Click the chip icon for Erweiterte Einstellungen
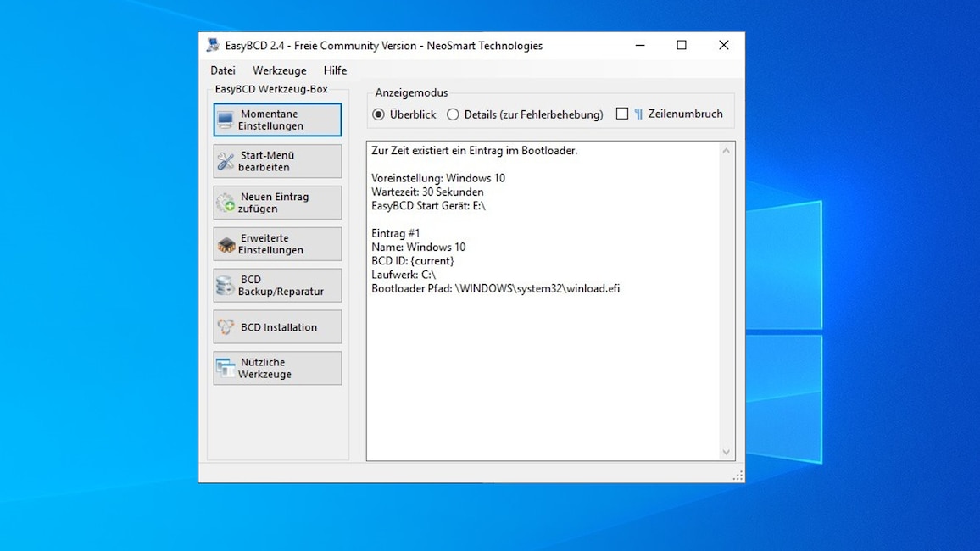980x551 pixels. [x=226, y=244]
